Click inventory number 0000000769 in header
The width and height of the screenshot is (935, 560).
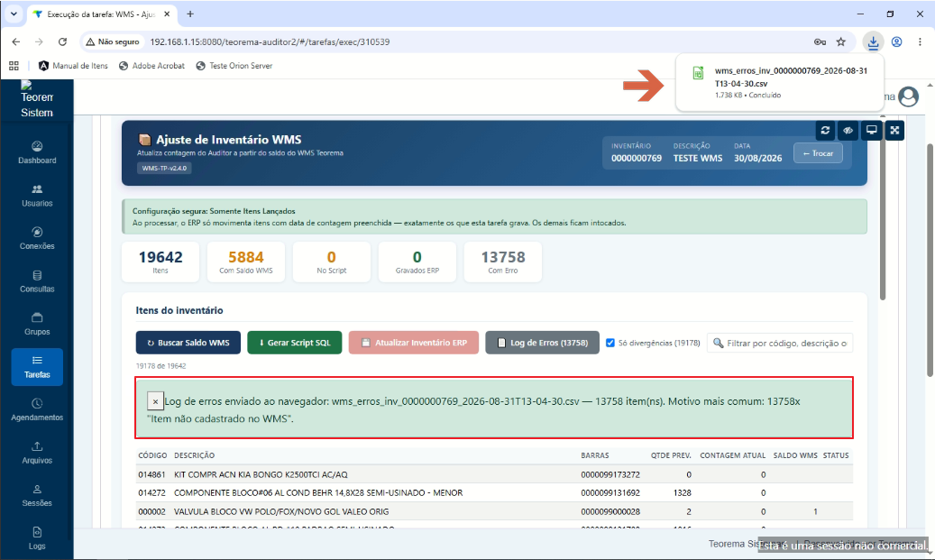click(x=637, y=158)
